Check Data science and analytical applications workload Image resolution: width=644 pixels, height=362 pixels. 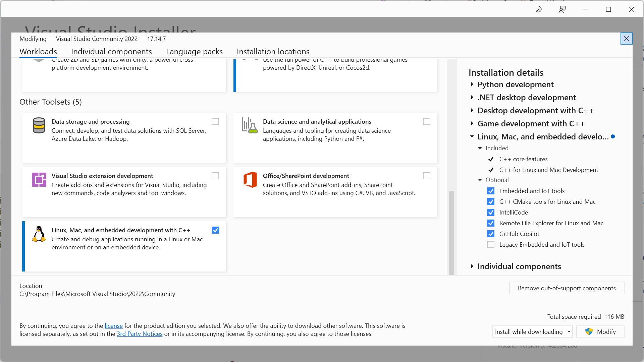[427, 122]
